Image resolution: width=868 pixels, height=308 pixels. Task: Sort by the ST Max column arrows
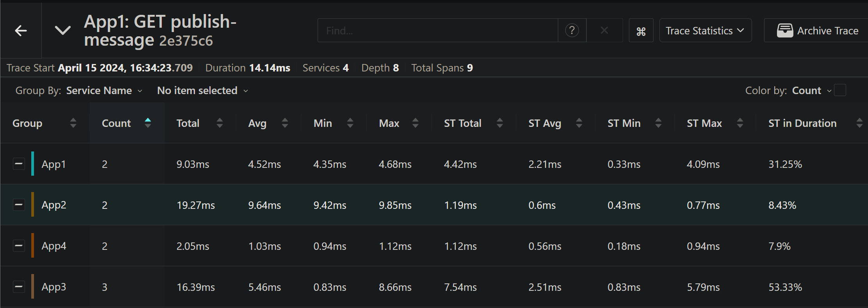coord(740,123)
